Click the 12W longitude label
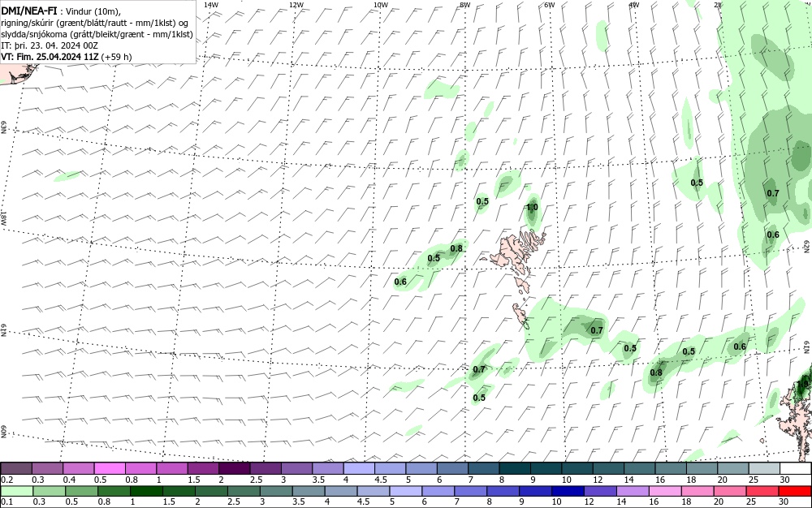The image size is (812, 508). point(296,5)
